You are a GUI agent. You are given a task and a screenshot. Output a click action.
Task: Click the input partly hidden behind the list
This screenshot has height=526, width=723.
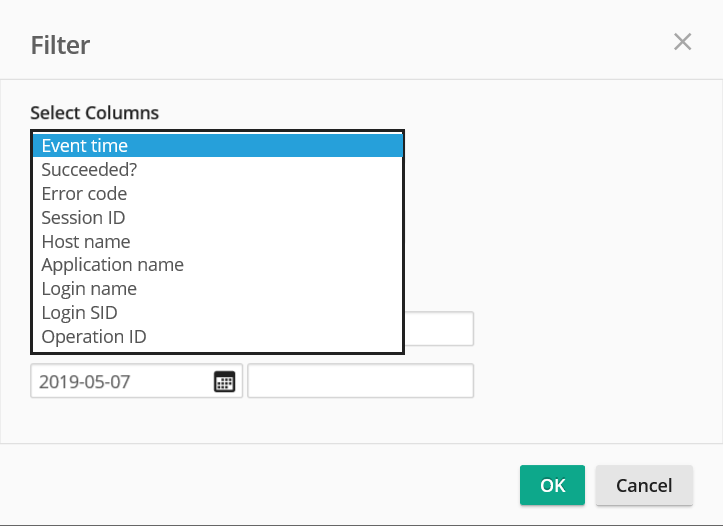click(438, 329)
